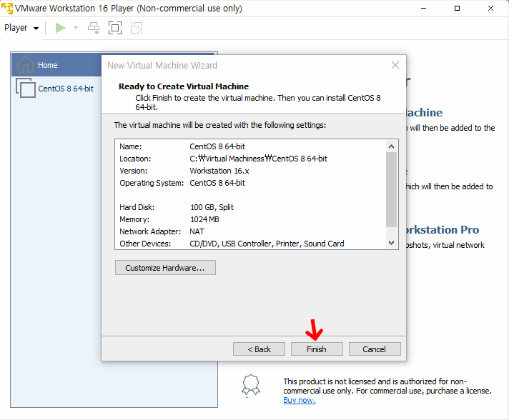
Task: Select the Memory '1024 MB' value
Action: (x=204, y=219)
